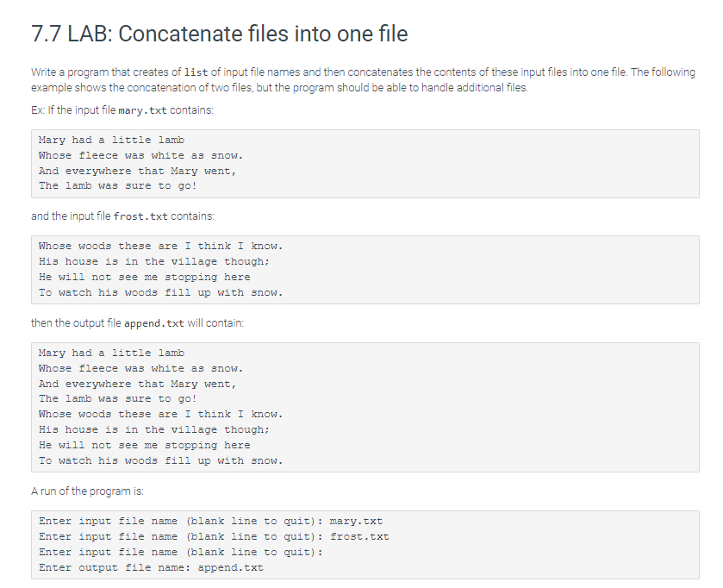Click 'The lamb was sure to go!' in first box
The width and height of the screenshot is (723, 588).
(117, 185)
